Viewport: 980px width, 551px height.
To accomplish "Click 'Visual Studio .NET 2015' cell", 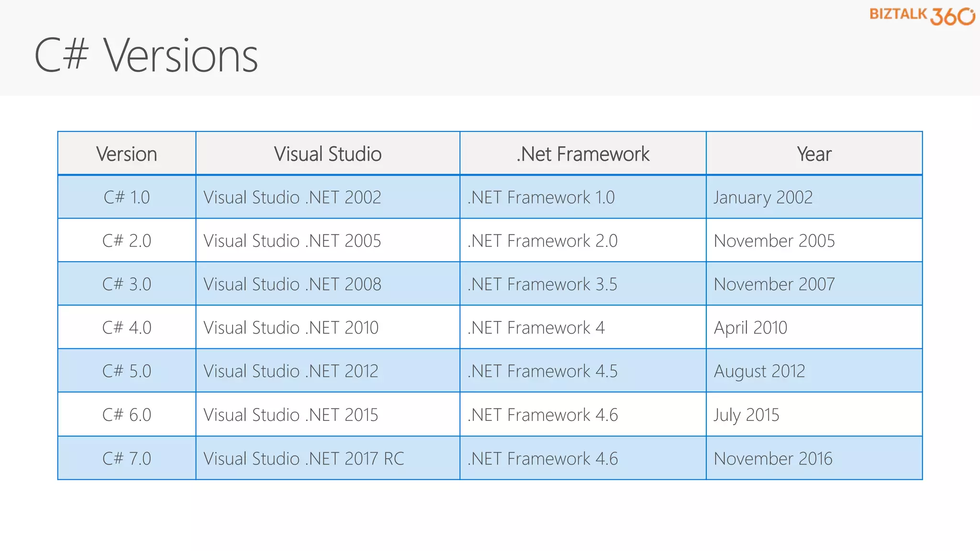I will 328,415.
